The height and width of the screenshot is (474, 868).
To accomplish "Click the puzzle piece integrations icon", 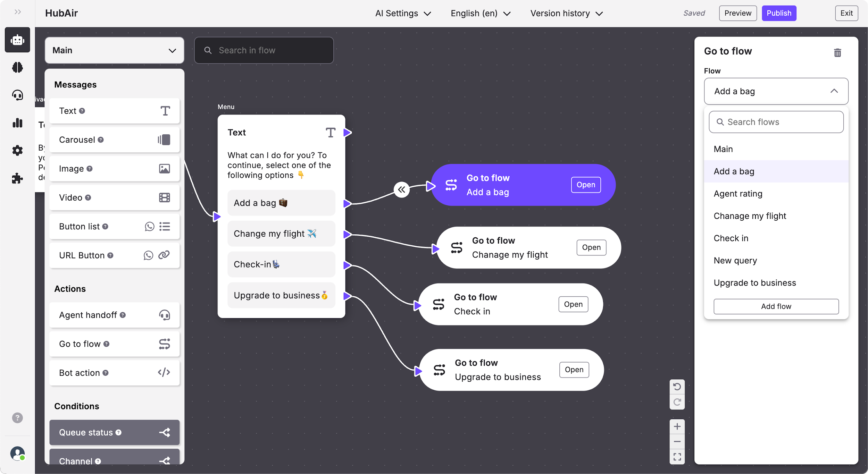I will click(17, 178).
